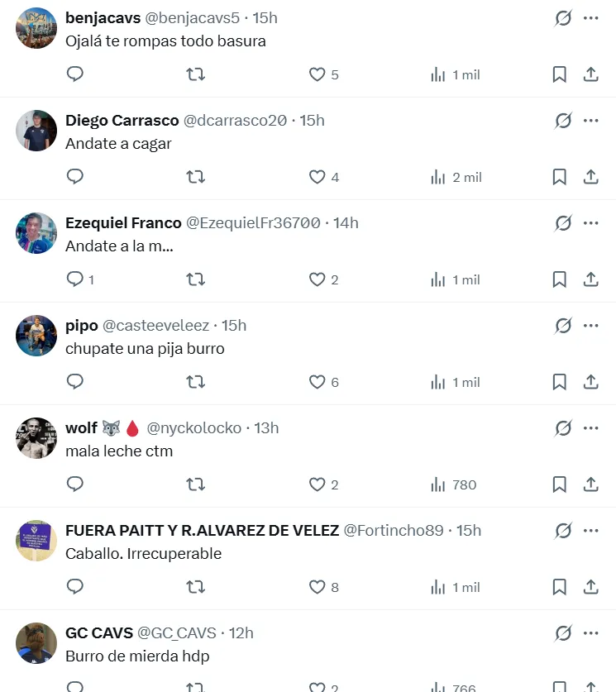Screen dimensions: 616x692
Task: Click benjacavs's profile avatar
Action: 36,28
